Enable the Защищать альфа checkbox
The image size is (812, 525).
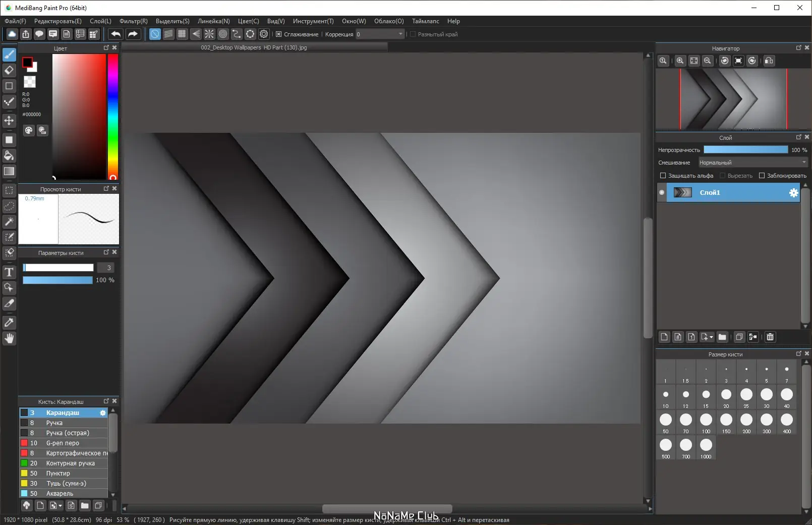pyautogui.click(x=663, y=176)
